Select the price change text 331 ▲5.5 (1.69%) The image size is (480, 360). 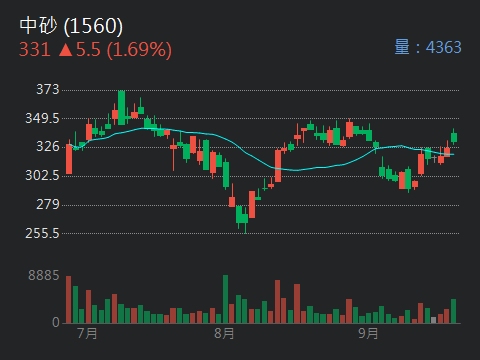coord(95,50)
